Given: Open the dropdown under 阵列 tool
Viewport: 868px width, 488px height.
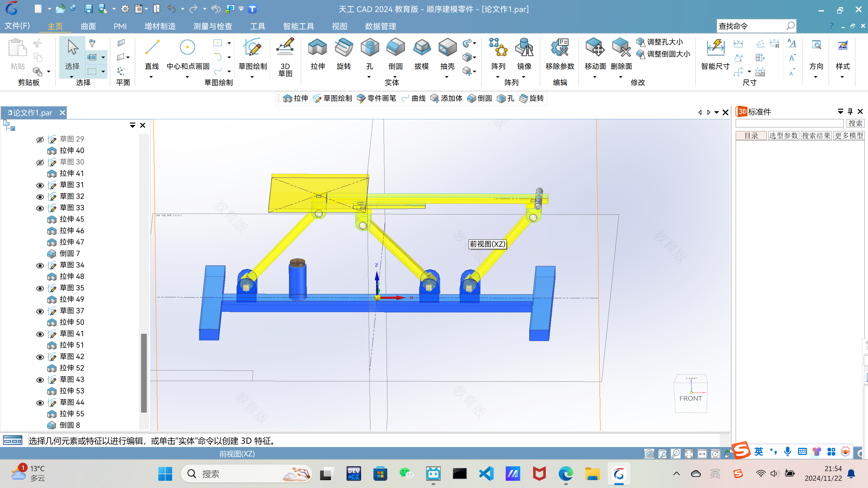Looking at the screenshot, I should 497,77.
